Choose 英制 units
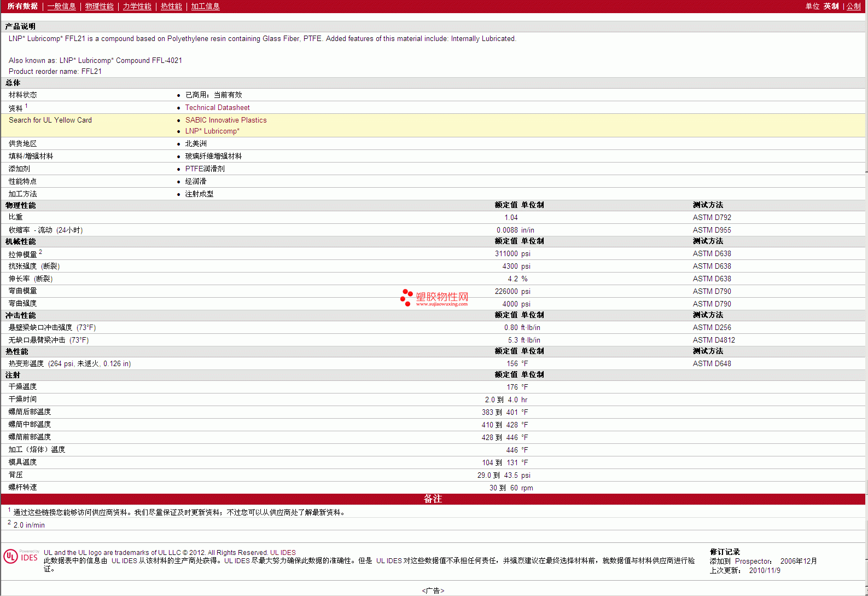 click(x=831, y=7)
